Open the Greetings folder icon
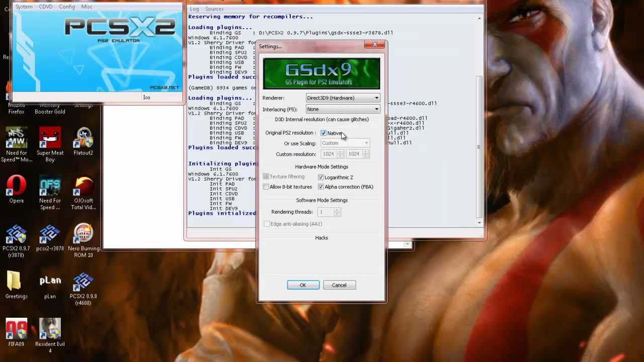The width and height of the screenshot is (644, 362). [16, 285]
